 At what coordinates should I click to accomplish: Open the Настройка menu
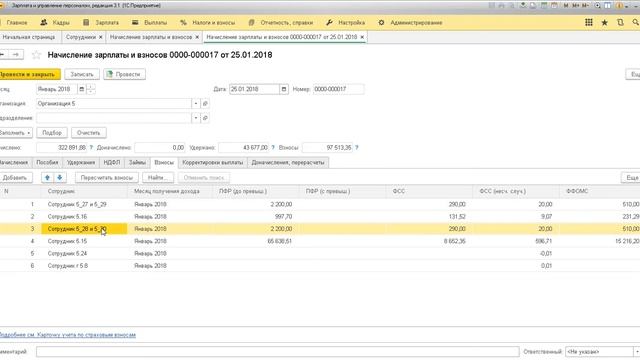pyautogui.click(x=345, y=23)
